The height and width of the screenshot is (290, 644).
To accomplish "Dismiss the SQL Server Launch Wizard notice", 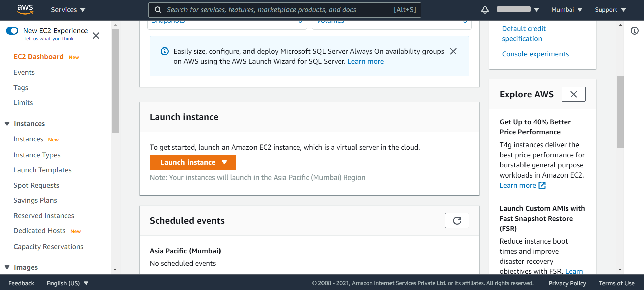I will pos(453,51).
